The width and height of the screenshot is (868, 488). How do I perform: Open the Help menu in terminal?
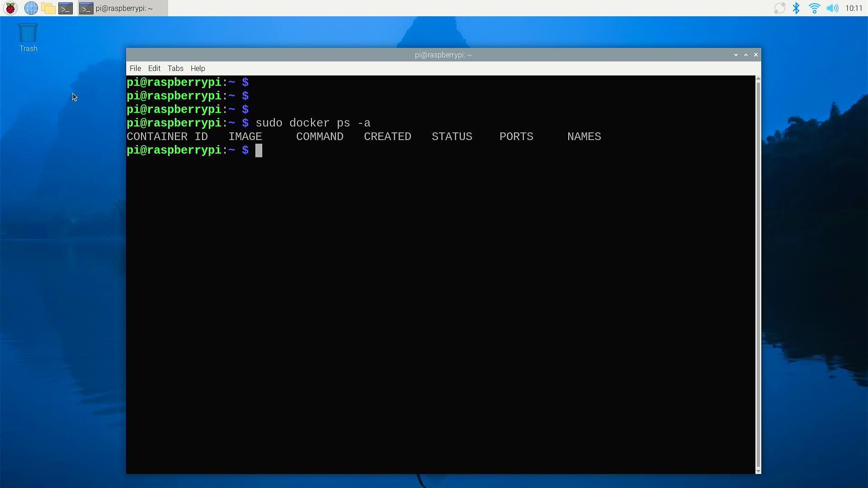[x=198, y=68]
